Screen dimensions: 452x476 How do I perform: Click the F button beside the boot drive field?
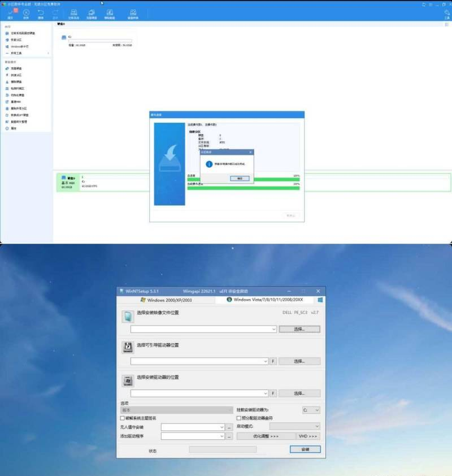[x=273, y=361]
